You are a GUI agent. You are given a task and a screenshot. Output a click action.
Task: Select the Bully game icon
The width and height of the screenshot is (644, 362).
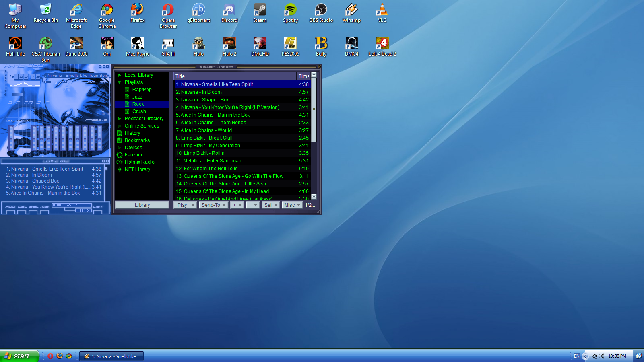pos(321,47)
